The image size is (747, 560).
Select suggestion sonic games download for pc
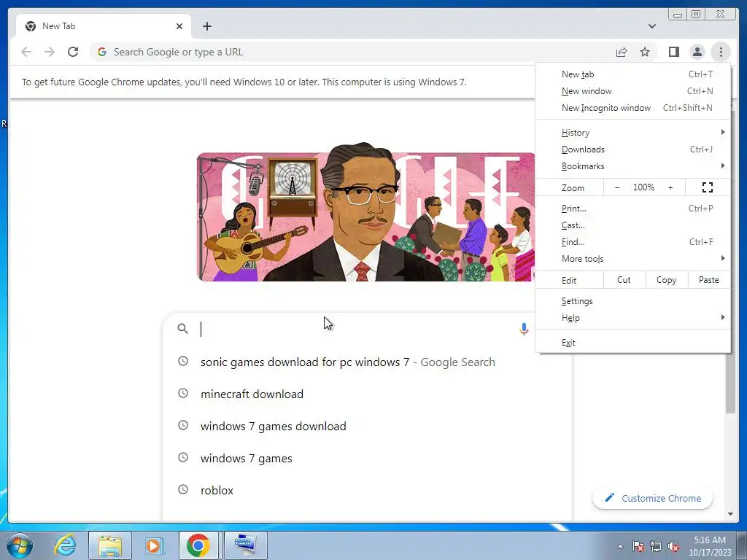click(367, 362)
